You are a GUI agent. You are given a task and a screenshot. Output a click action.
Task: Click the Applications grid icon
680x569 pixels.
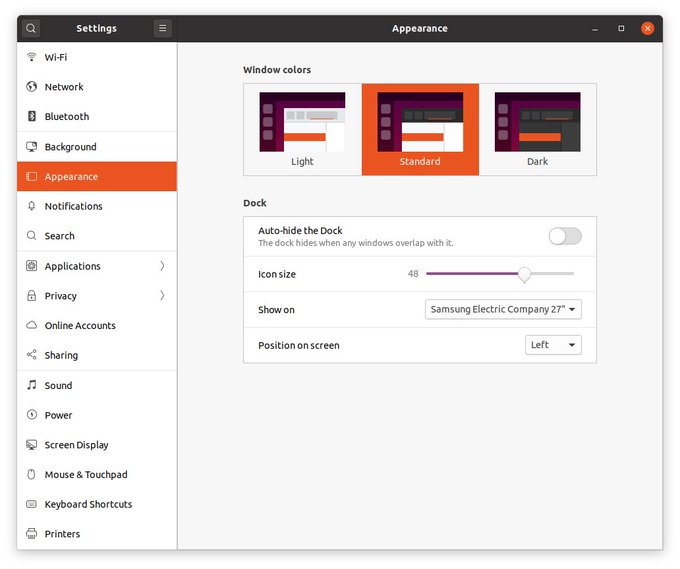pyautogui.click(x=31, y=265)
